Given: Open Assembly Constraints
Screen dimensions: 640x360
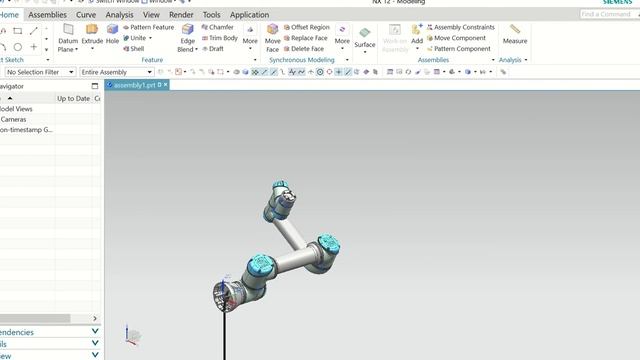Looking at the screenshot, I should (461, 27).
